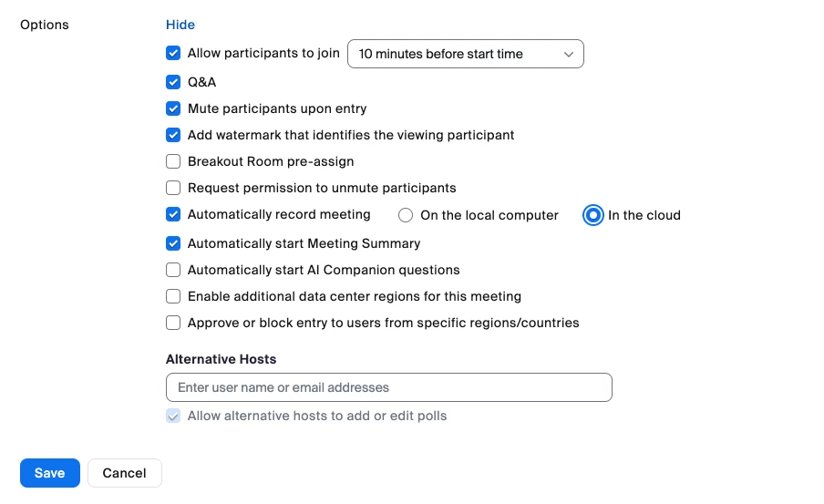Click the join time dropdown chevron arrow
This screenshot has height=504, width=824.
569,55
